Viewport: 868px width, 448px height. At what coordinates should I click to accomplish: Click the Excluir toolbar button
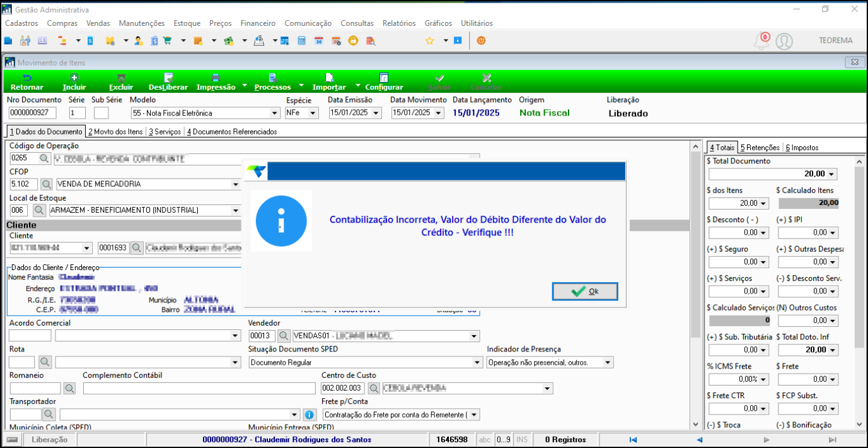(121, 82)
